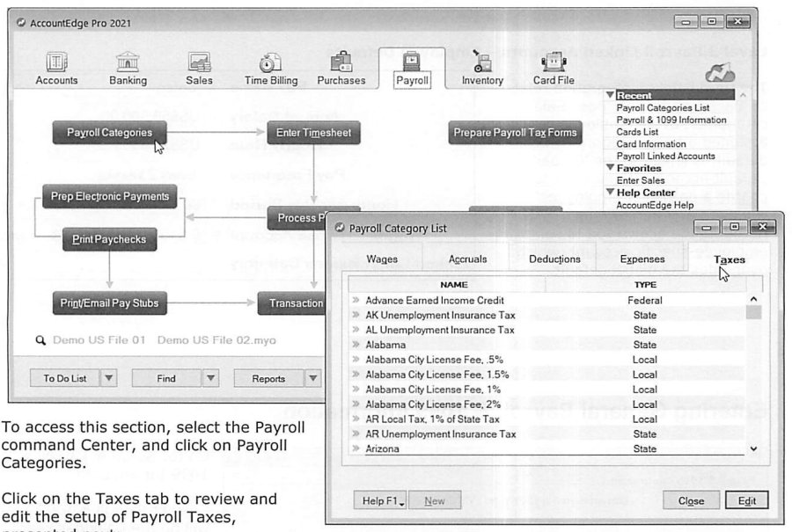Viewport: 792px width, 532px height.
Task: Click the Reports button
Action: 268,378
